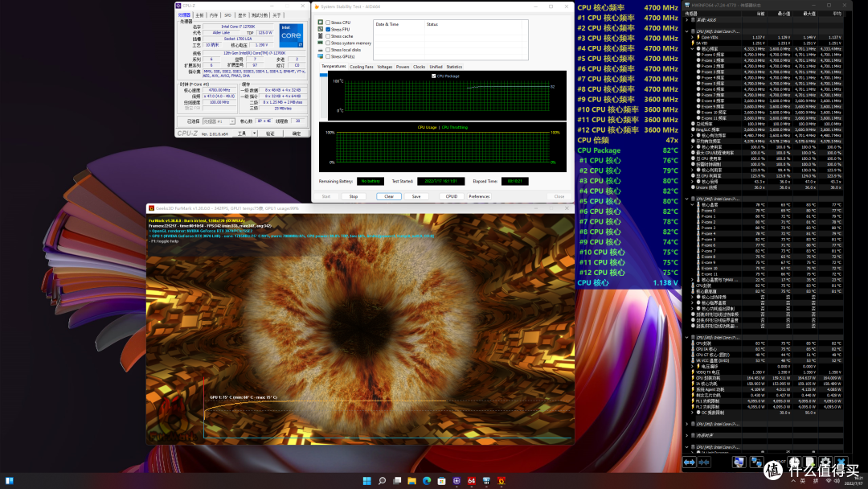868x489 pixels.
Task: Open HWiNFO sensor settings gear icon
Action: pos(825,462)
